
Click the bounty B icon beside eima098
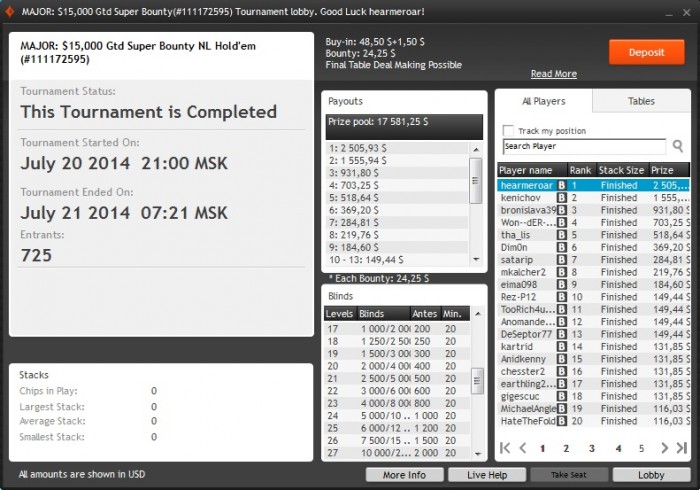tap(562, 285)
